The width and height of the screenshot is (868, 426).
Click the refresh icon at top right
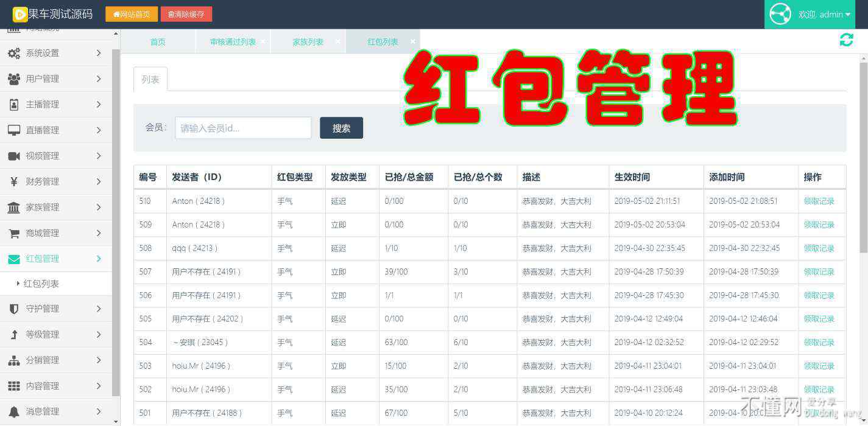[x=846, y=40]
